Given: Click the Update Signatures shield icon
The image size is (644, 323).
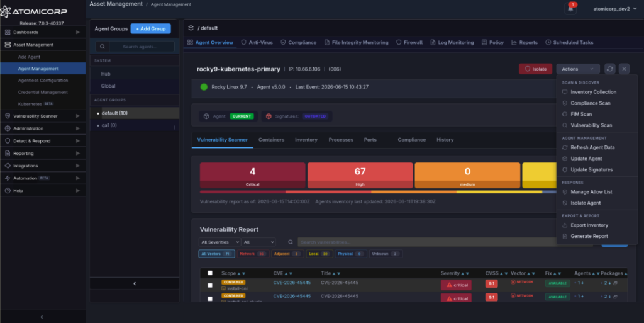Looking at the screenshot, I should (565, 170).
